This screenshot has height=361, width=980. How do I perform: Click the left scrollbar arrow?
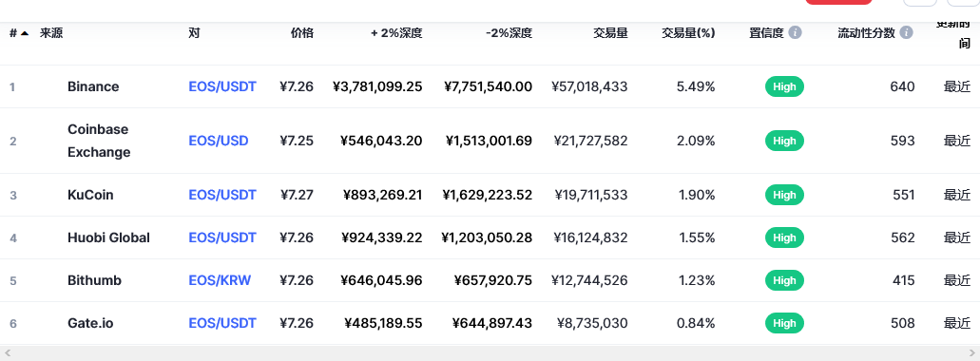click(8, 352)
